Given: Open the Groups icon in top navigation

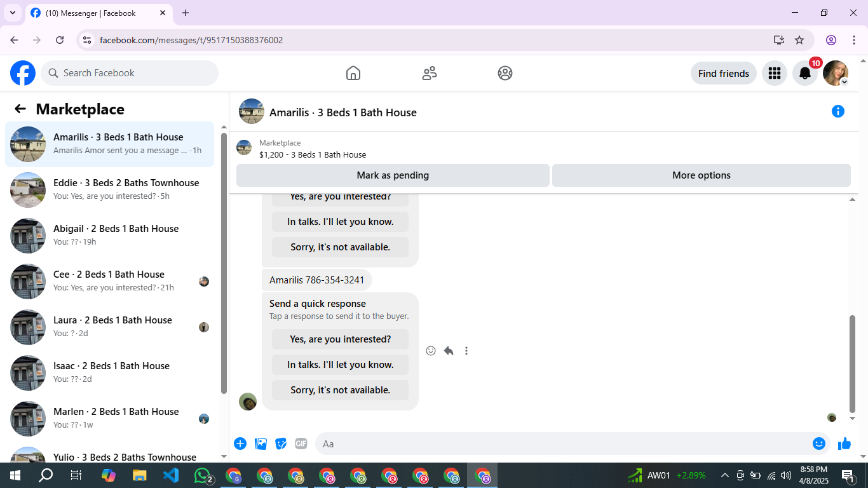Looking at the screenshot, I should [x=505, y=73].
